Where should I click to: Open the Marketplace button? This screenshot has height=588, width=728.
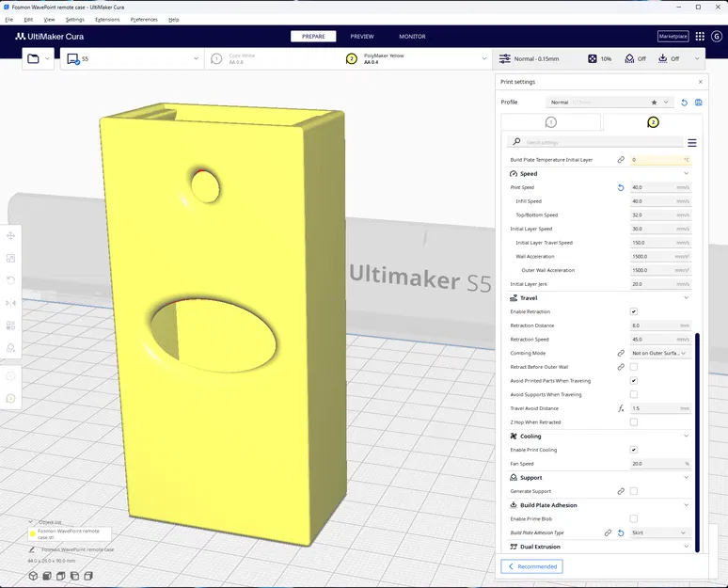(673, 37)
